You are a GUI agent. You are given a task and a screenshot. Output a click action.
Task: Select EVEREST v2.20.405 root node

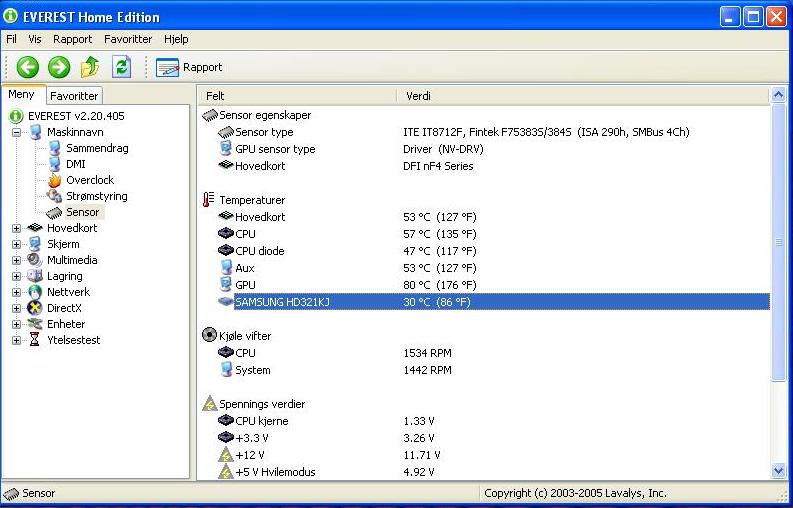tap(76, 116)
